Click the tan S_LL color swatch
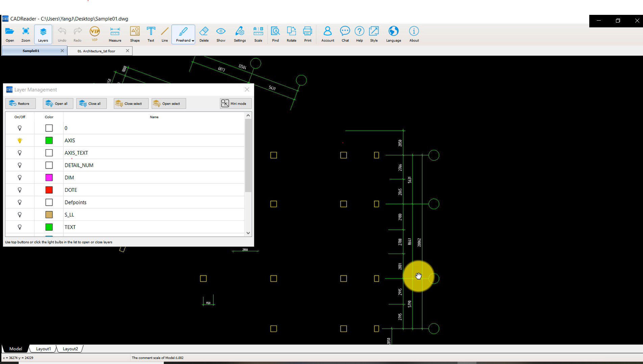 (x=49, y=215)
